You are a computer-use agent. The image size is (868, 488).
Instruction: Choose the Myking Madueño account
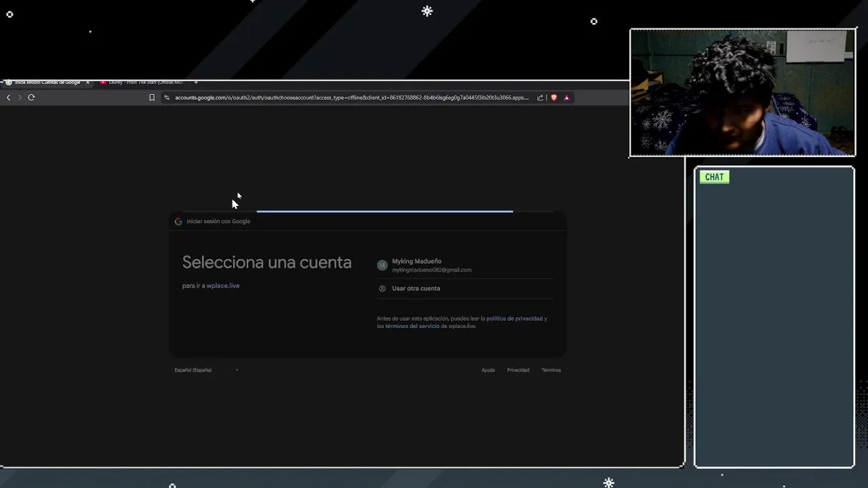465,265
